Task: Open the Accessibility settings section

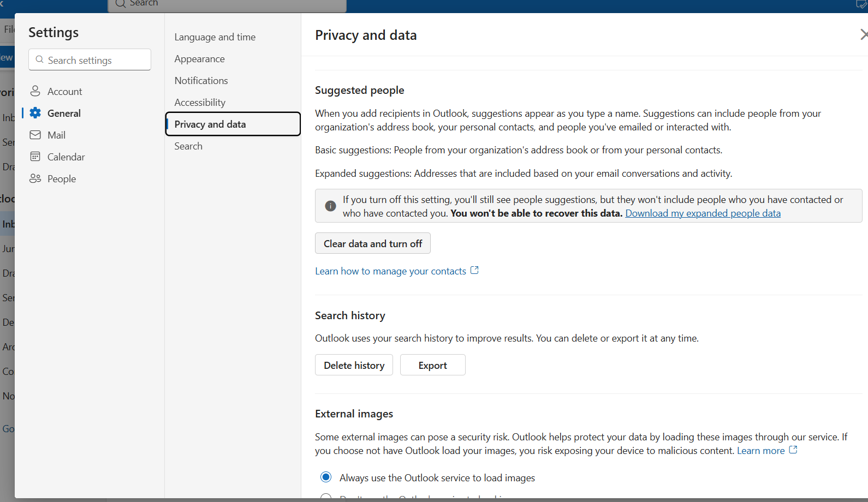Action: [x=200, y=103]
